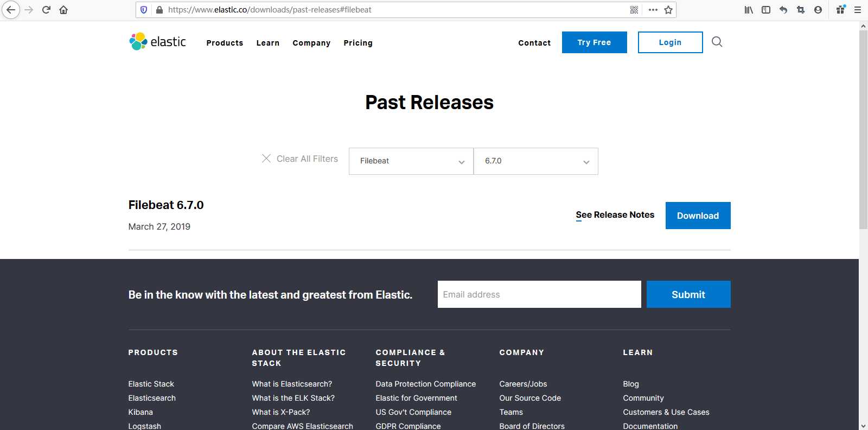Click the Clear All Filters link
Image resolution: width=868 pixels, height=430 pixels.
(307, 159)
